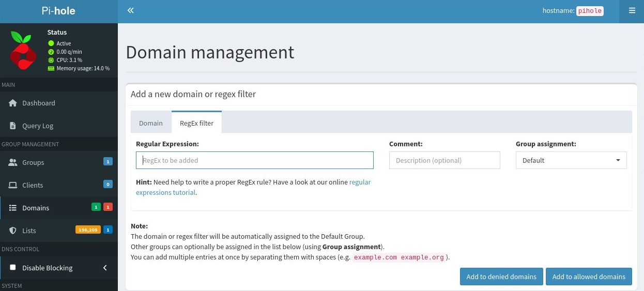
Task: Click the Memory usage: 14.0 % text
Action: 83,68
